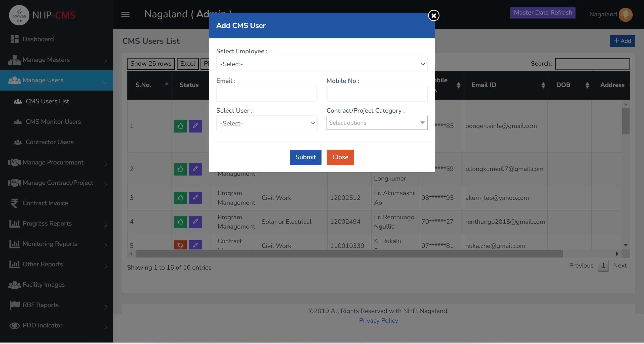Open CMS Monitor Users menu item

53,122
